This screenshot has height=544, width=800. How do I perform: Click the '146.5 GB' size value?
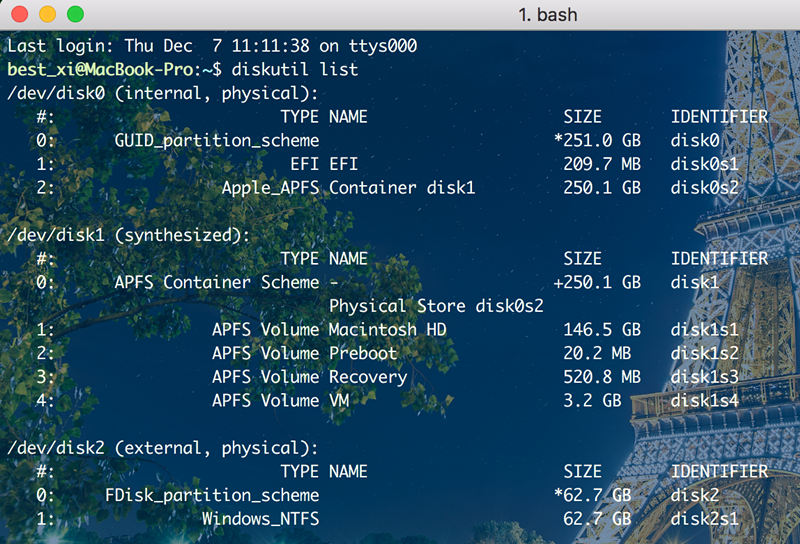602,330
